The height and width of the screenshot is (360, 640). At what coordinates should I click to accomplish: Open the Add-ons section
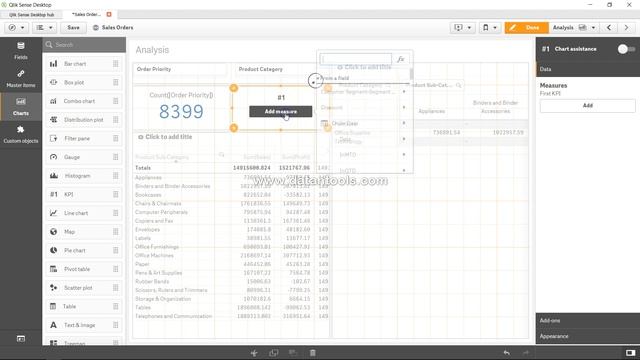[588, 320]
